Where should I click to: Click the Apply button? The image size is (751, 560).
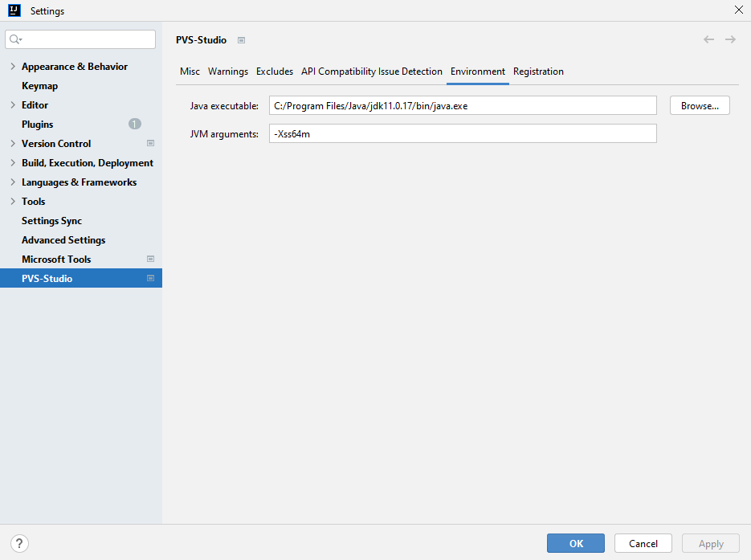(711, 543)
